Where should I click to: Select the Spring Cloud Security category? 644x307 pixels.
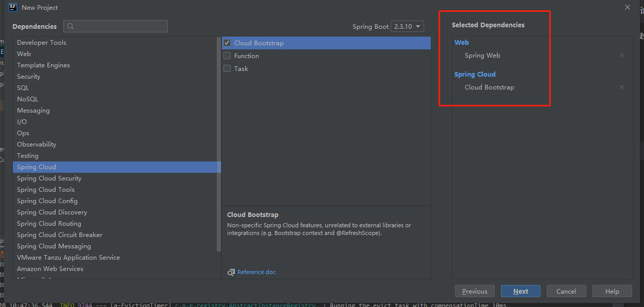coord(115,178)
